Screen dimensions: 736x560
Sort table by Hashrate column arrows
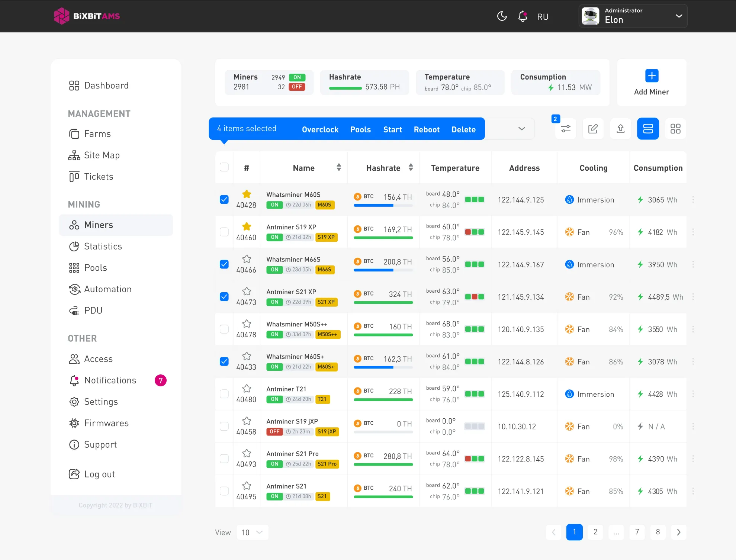pyautogui.click(x=411, y=167)
